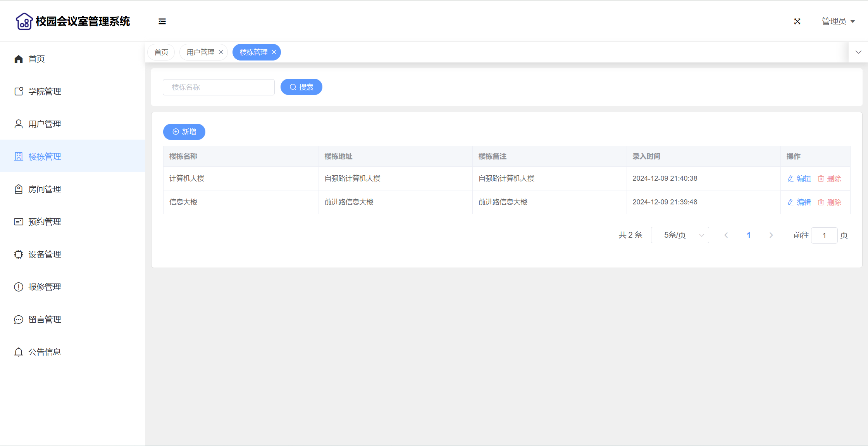The image size is (868, 446).
Task: Close the 用户管理 tab
Action: (x=221, y=52)
